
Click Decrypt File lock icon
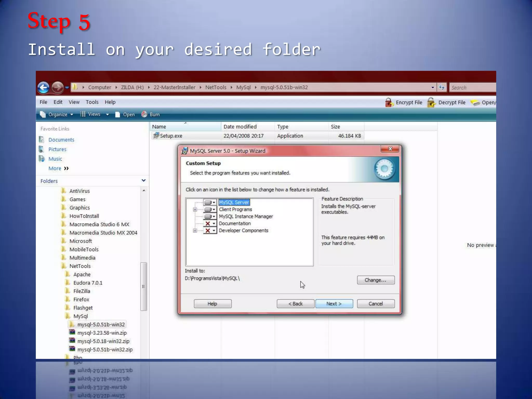431,102
